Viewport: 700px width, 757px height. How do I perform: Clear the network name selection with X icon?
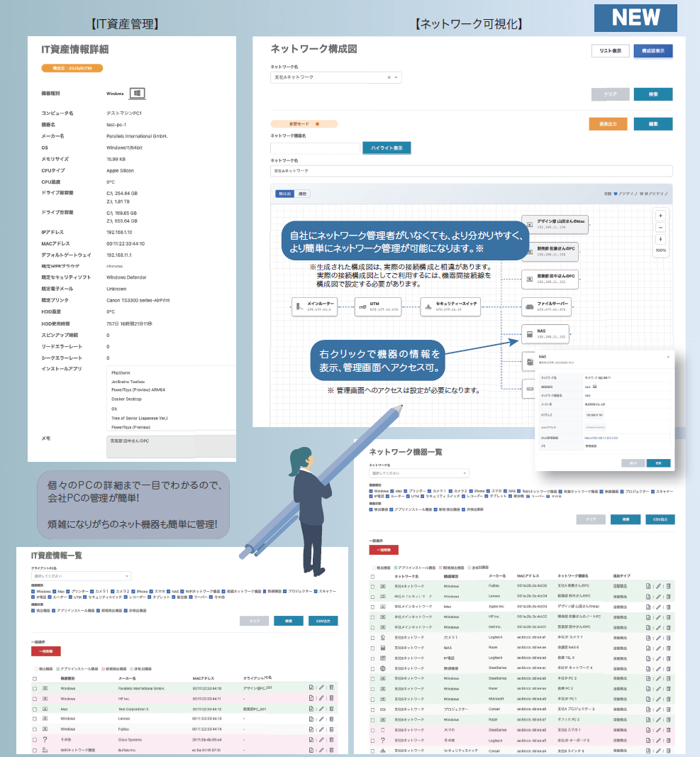[x=389, y=77]
